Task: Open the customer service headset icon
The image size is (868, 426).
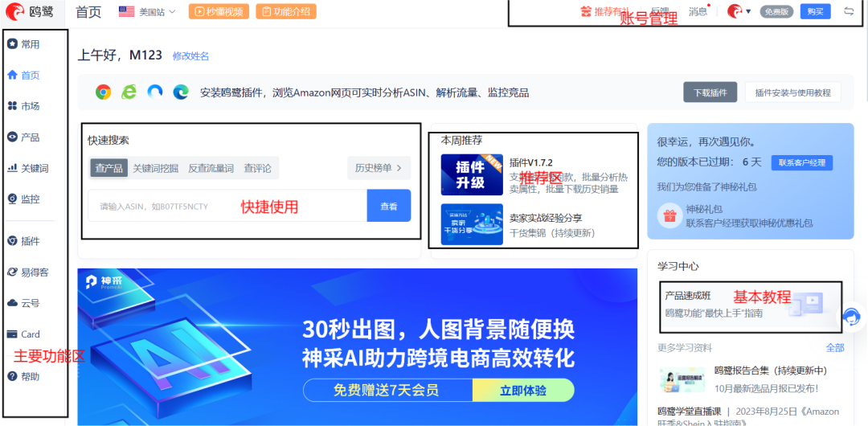Action: point(851,317)
